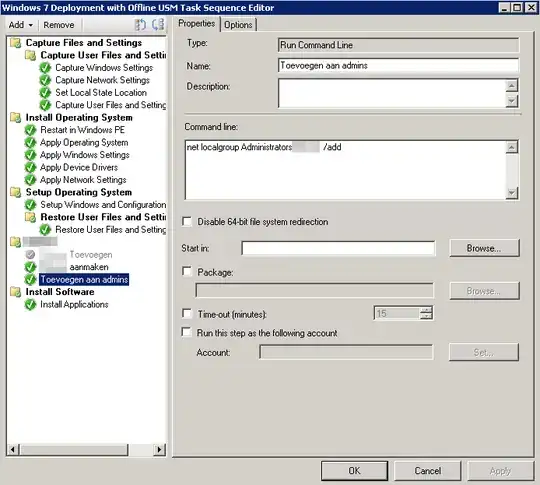The width and height of the screenshot is (540, 485).
Task: Click the green check icon beside Apply Network Settings
Action: 30,180
